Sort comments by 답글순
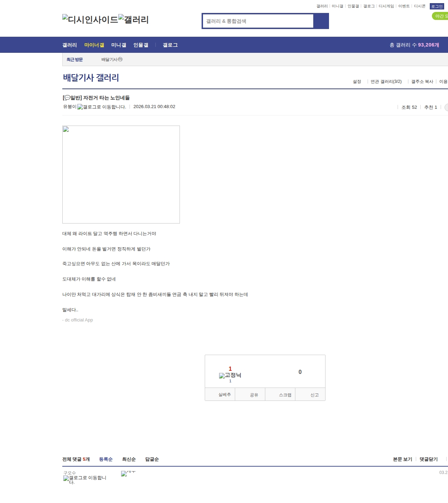 (x=152, y=459)
